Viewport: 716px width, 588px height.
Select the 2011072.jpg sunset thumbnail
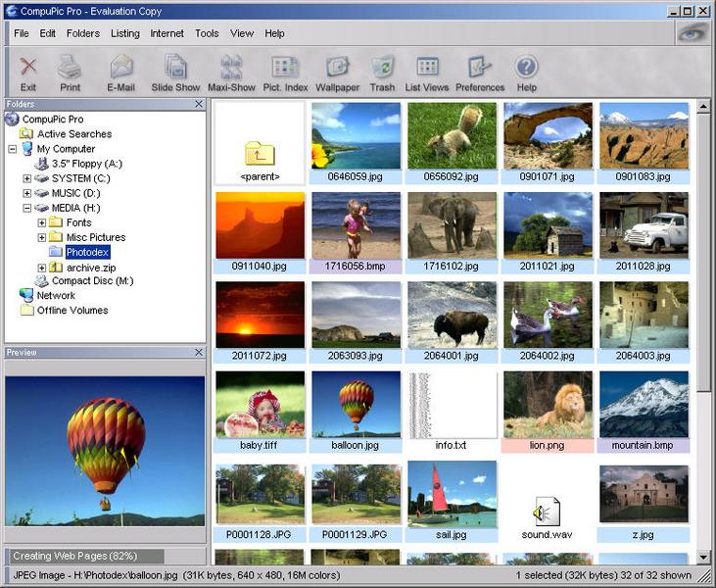tap(261, 315)
